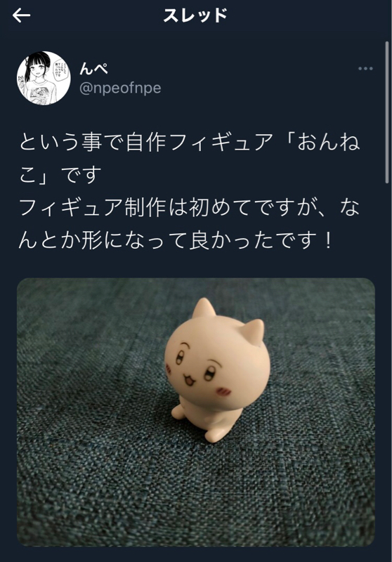Viewport: 392px width, 562px height.
Task: Click the empty header area right of スレッド
Action: [x=308, y=15]
